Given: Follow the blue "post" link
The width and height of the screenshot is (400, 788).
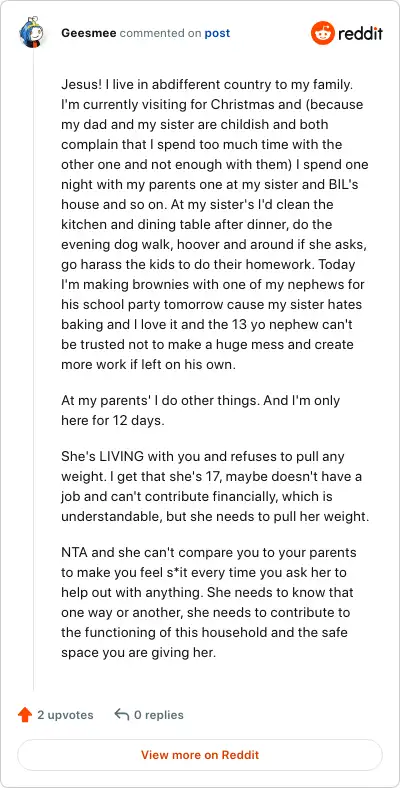Looking at the screenshot, I should tap(217, 34).
